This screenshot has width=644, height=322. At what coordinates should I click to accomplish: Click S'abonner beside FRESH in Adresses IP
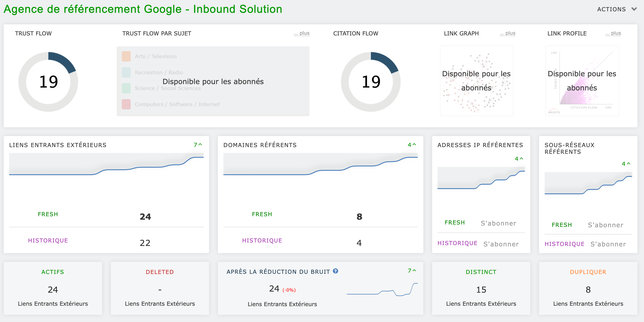[499, 223]
